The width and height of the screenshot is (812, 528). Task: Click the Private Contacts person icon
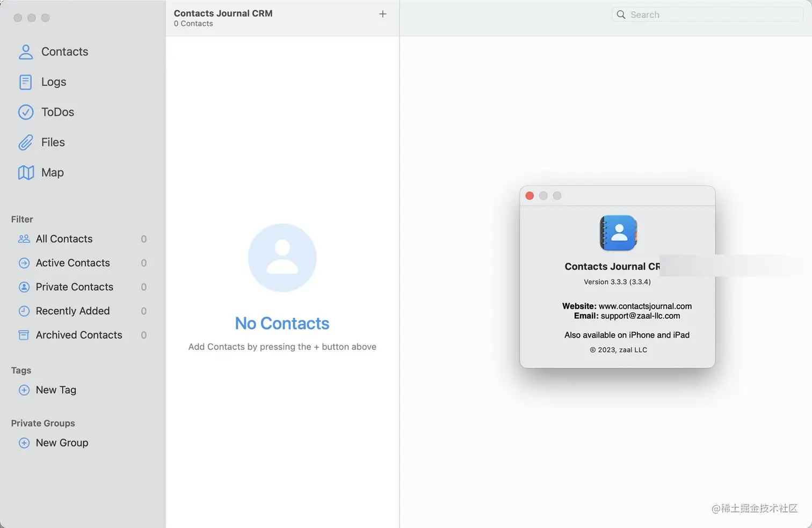coord(24,287)
